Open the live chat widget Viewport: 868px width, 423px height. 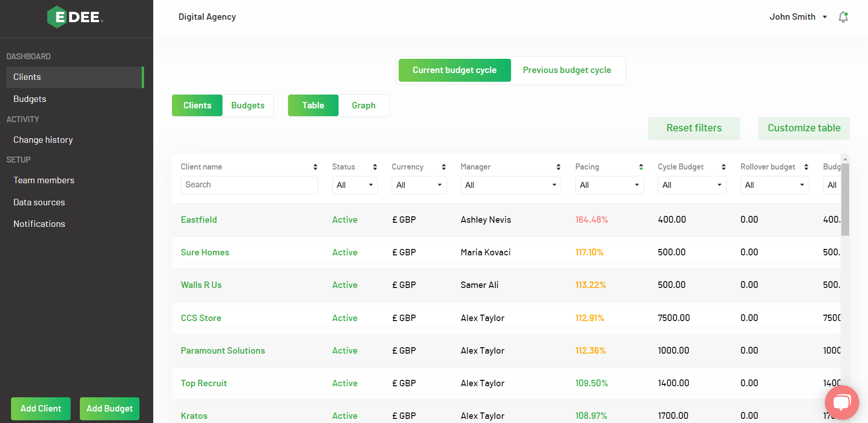(842, 403)
